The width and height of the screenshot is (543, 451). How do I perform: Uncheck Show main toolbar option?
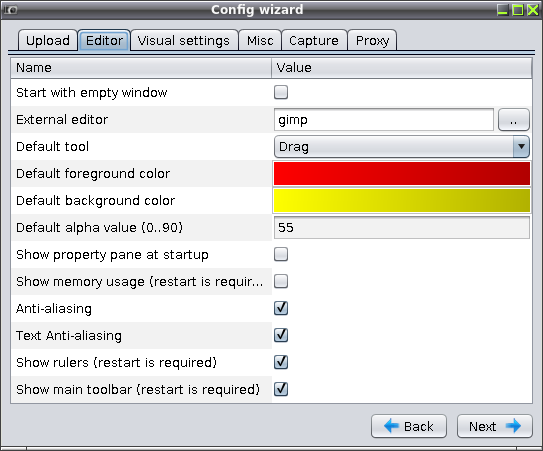pyautogui.click(x=281, y=389)
